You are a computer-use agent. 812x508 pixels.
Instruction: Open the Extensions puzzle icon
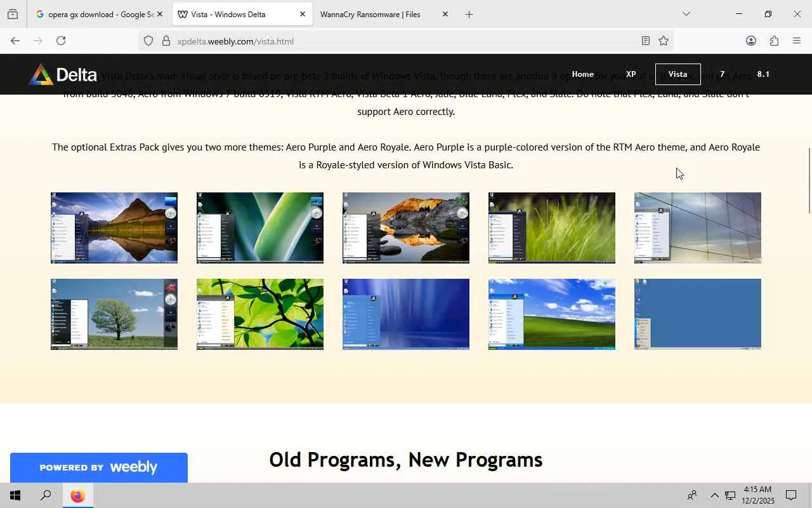click(774, 41)
